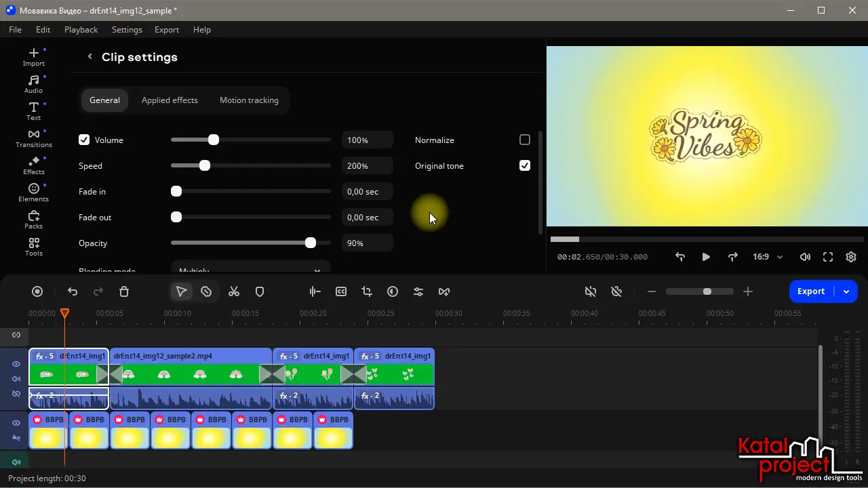Viewport: 868px width, 488px height.
Task: Open the Text titles panel
Action: pos(33,111)
